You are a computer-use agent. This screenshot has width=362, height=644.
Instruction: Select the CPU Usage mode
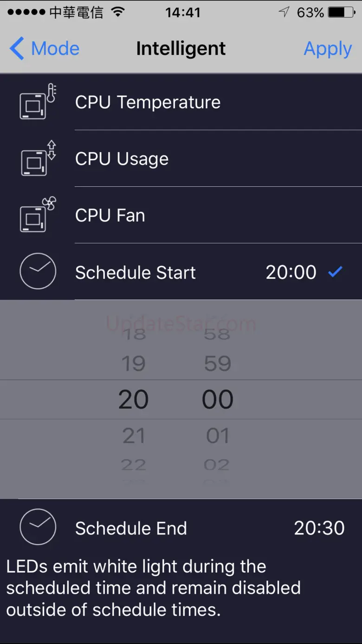point(122,159)
